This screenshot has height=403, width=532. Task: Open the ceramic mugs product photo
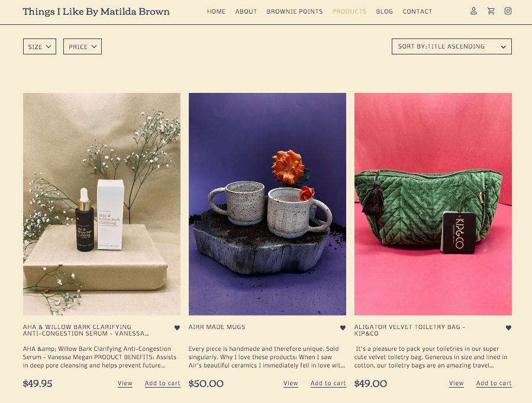point(267,204)
